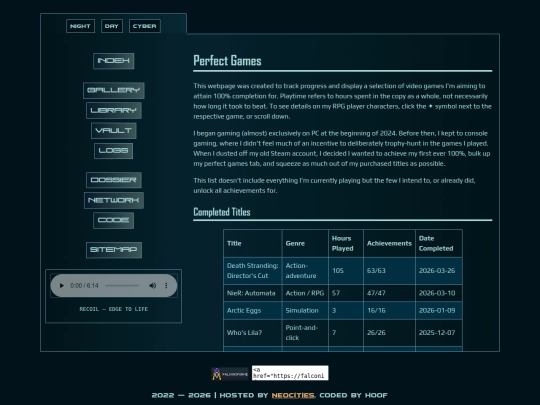Seek on the audio progress bar

tap(122, 285)
